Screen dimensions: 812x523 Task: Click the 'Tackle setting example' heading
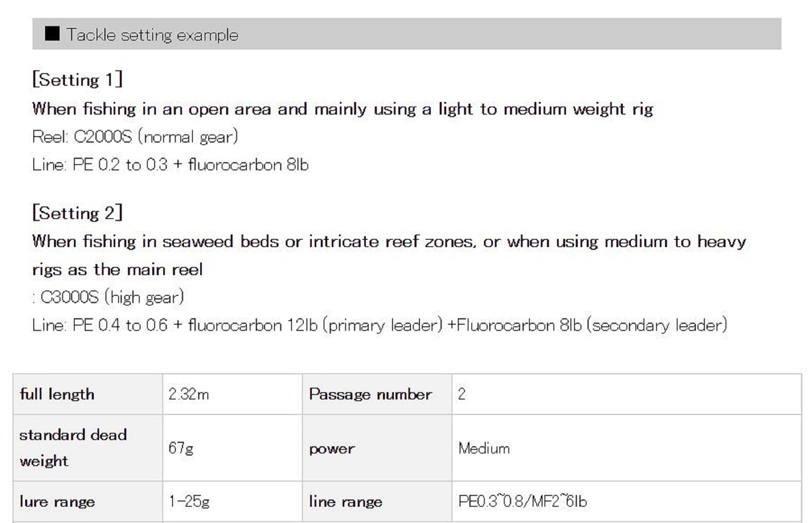click(x=152, y=35)
